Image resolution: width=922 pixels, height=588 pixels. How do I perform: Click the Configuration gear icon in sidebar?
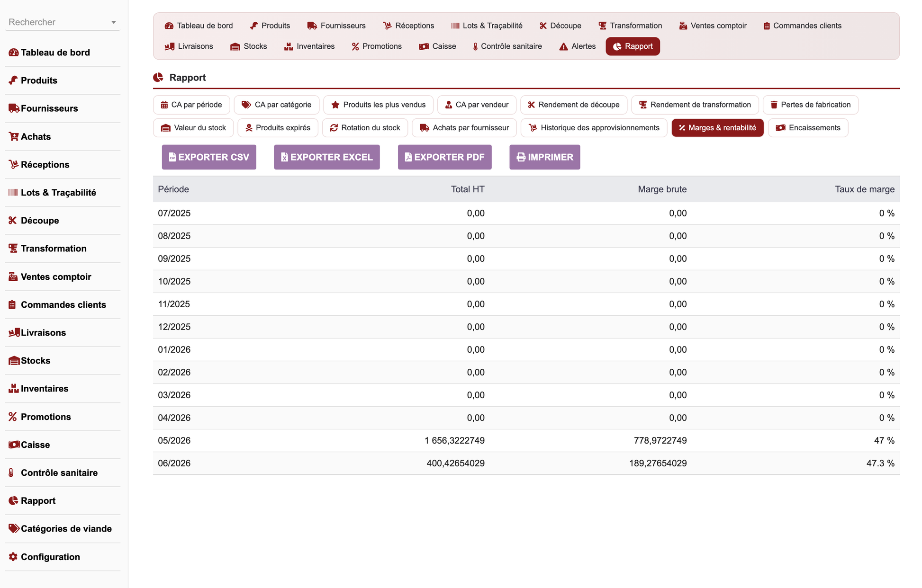(x=13, y=557)
